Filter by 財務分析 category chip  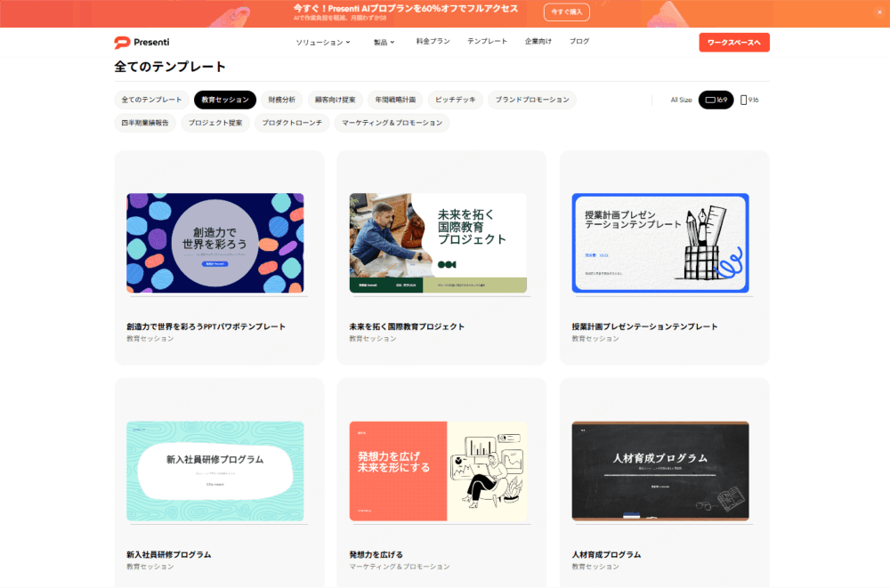pyautogui.click(x=281, y=100)
